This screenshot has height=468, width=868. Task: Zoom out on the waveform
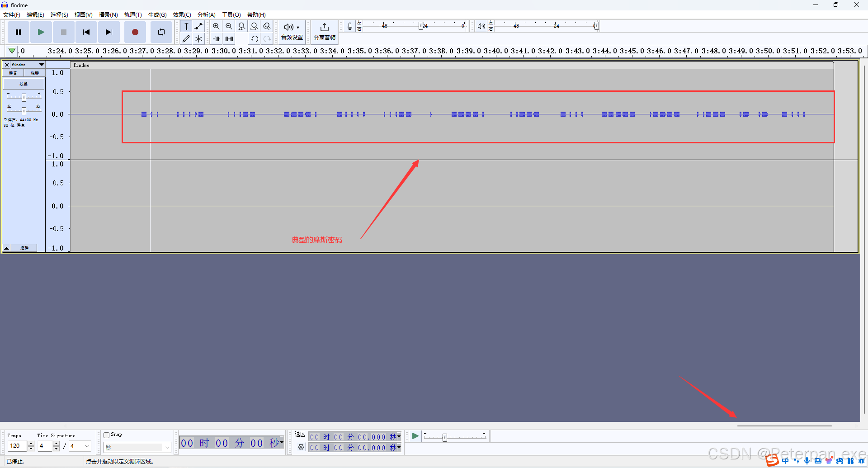(x=229, y=26)
